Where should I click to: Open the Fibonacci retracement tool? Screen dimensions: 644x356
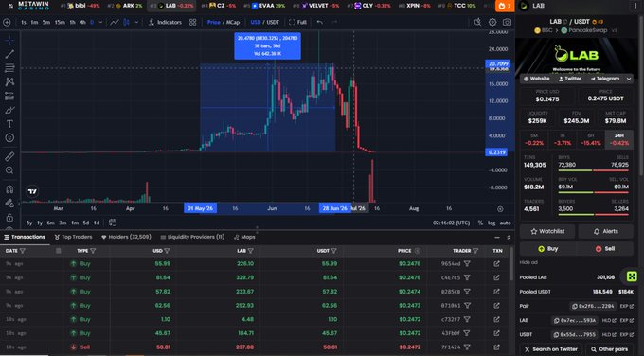[x=9, y=68]
